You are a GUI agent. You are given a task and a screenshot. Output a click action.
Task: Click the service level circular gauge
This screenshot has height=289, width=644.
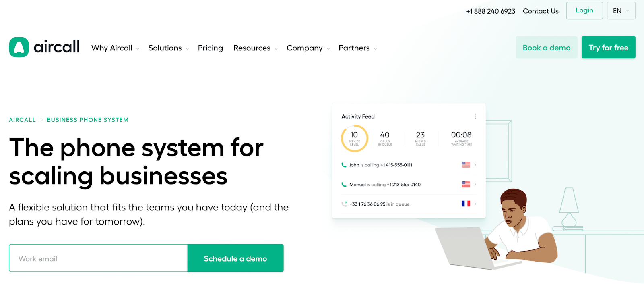pos(355,138)
